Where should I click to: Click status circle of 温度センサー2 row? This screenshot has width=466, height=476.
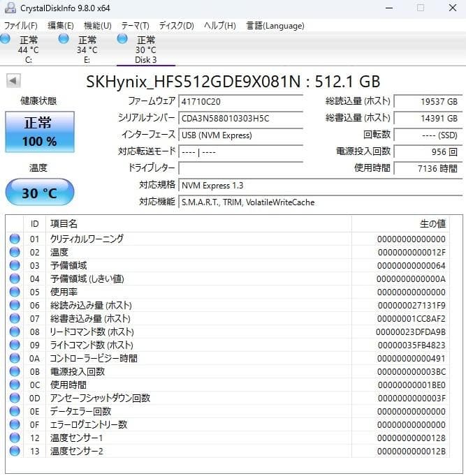pos(15,451)
